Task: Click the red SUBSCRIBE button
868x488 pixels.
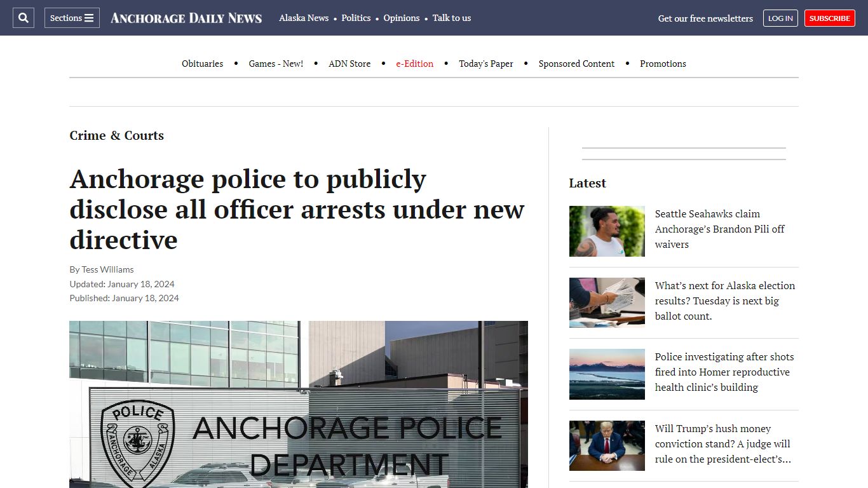Action: (830, 18)
